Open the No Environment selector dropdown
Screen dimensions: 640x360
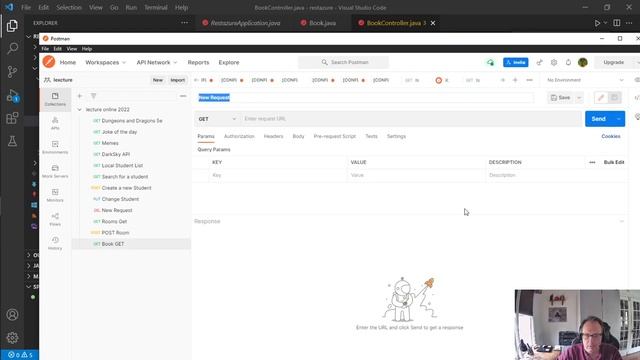click(x=585, y=80)
